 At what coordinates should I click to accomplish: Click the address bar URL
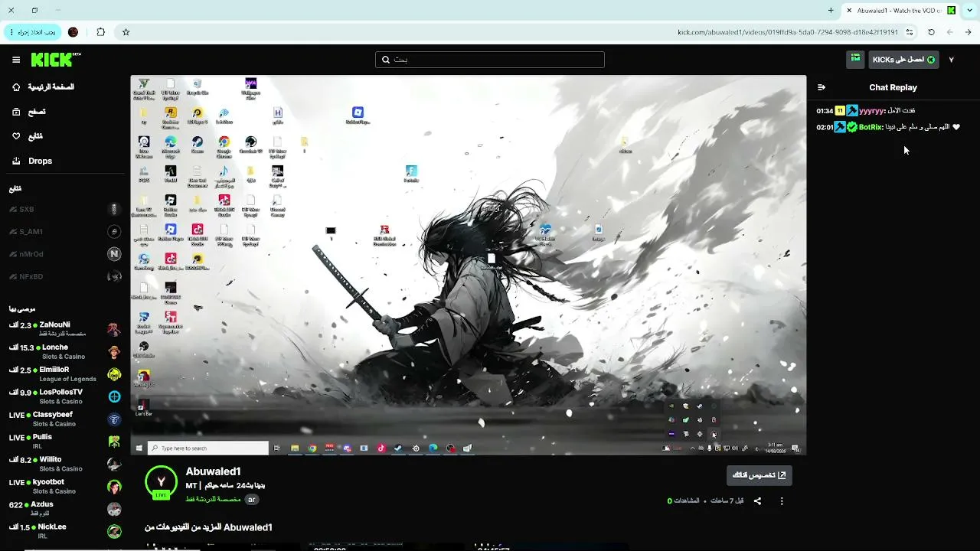pos(788,32)
